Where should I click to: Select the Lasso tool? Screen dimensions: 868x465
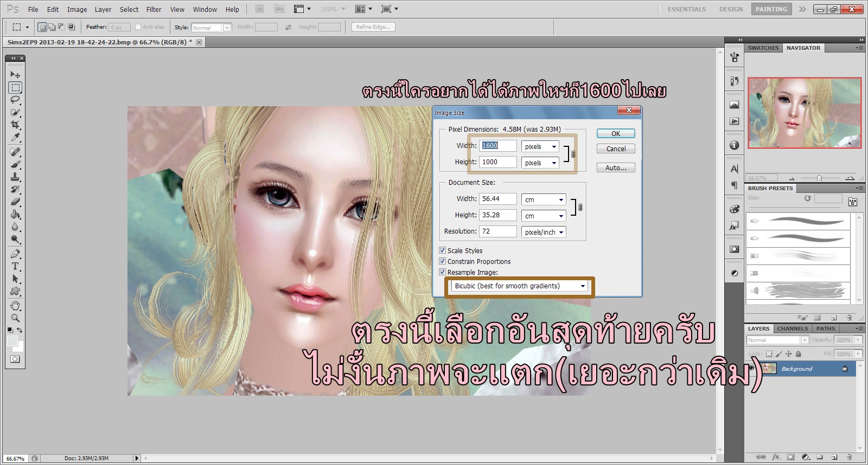click(x=15, y=100)
